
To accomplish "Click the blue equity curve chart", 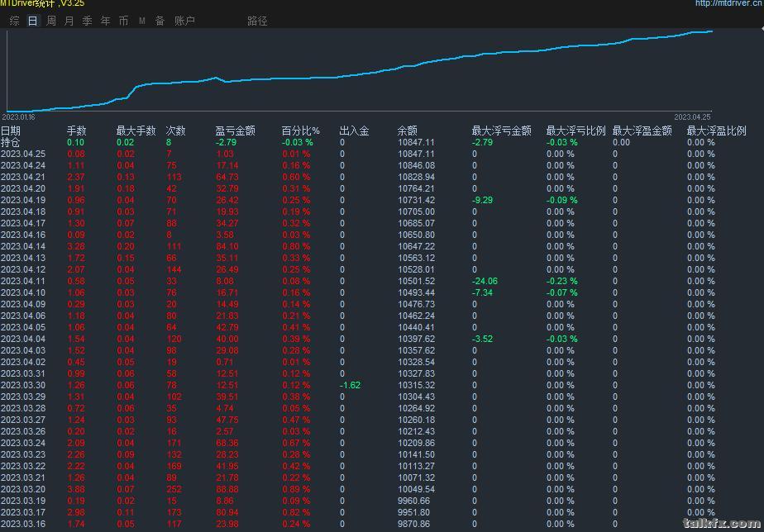I will 360,70.
